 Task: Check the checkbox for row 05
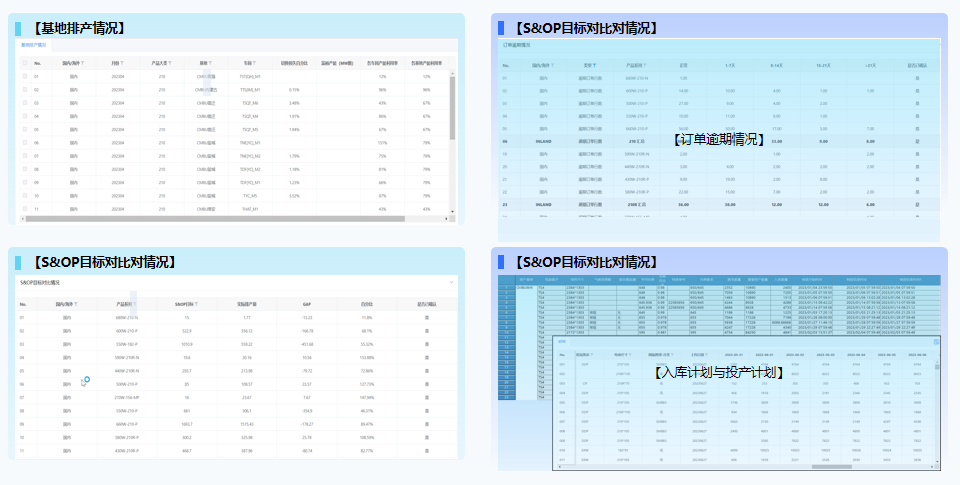coord(24,129)
